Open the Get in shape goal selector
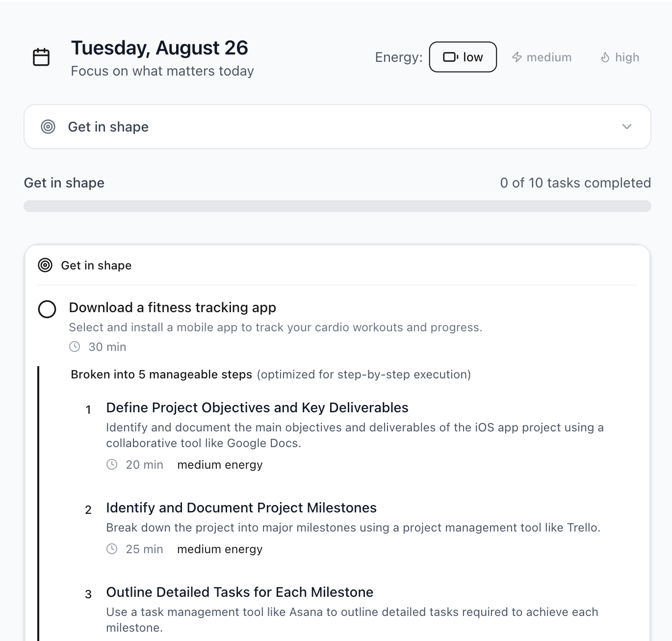The image size is (672, 641). click(x=337, y=127)
